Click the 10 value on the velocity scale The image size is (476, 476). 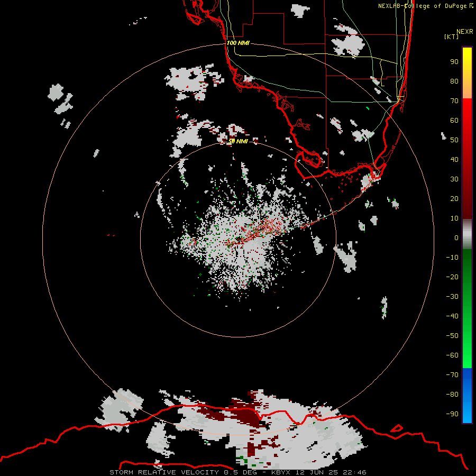click(x=454, y=218)
